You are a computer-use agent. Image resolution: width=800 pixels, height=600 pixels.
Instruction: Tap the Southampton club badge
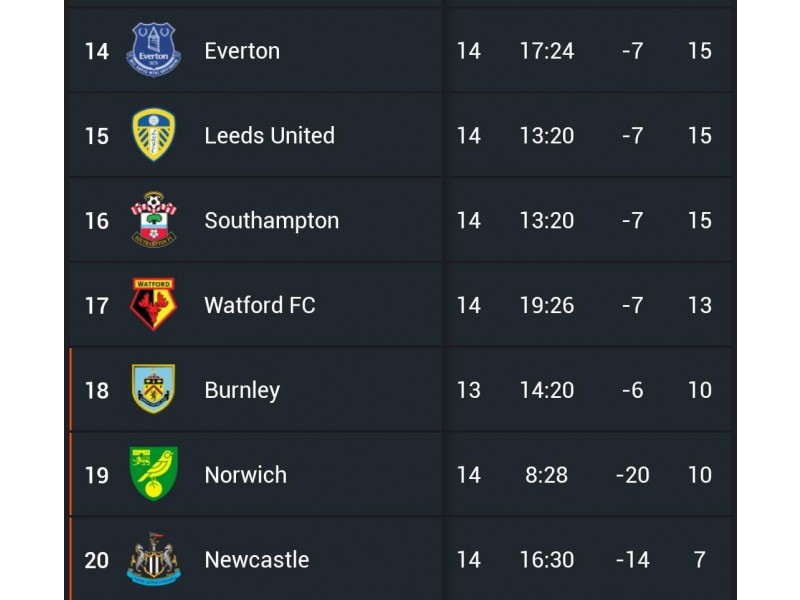[x=154, y=220]
